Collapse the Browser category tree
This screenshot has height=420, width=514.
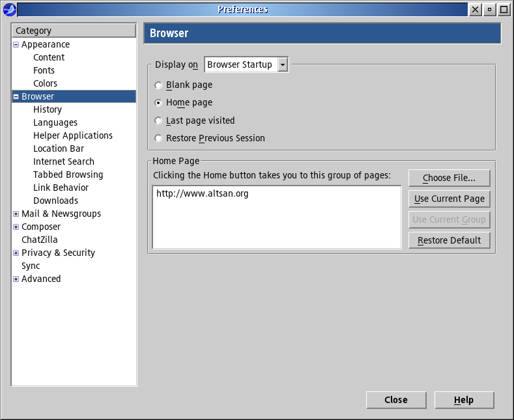point(16,97)
